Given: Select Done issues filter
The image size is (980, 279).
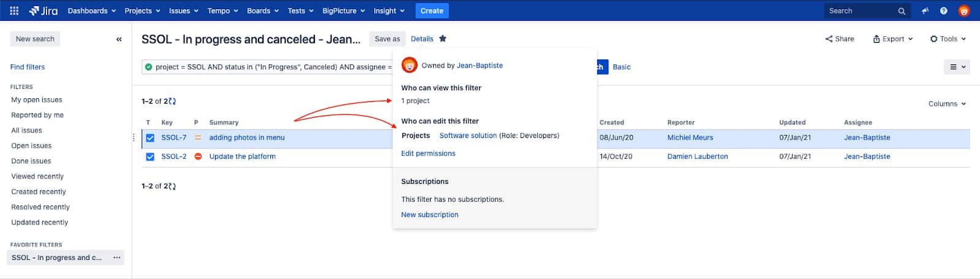Looking at the screenshot, I should [31, 161].
